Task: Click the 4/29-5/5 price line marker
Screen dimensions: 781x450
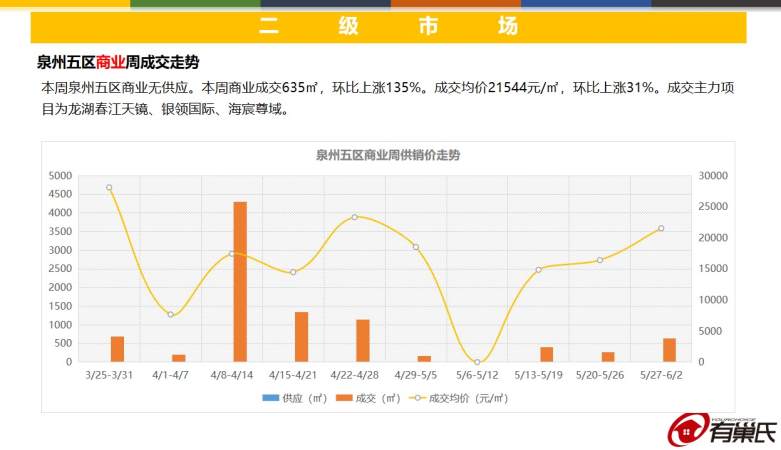Action: (416, 247)
